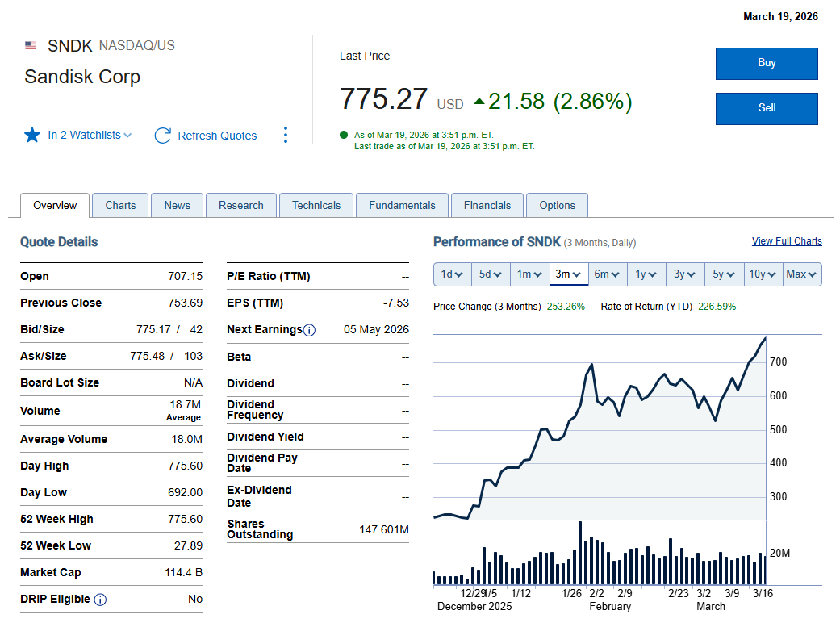Expand the In 2 Watchlists dropdown
Image resolution: width=840 pixels, height=627 pixels.
pyautogui.click(x=90, y=135)
